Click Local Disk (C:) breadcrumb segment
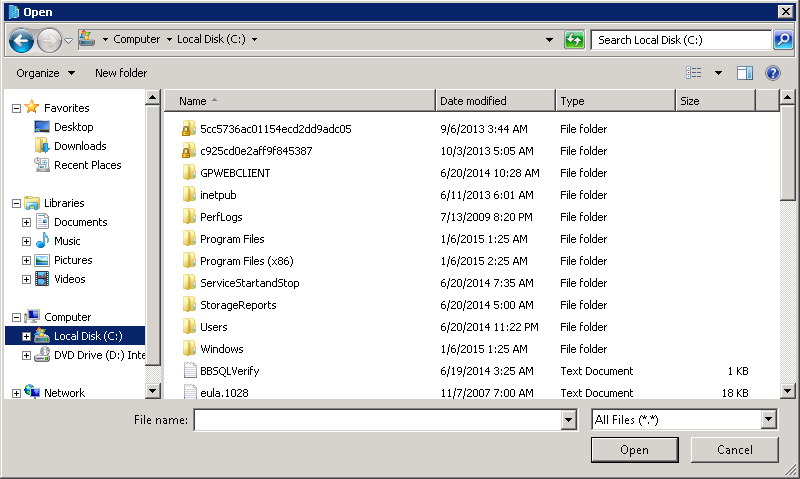Viewport: 800px width, 479px height. tap(211, 39)
